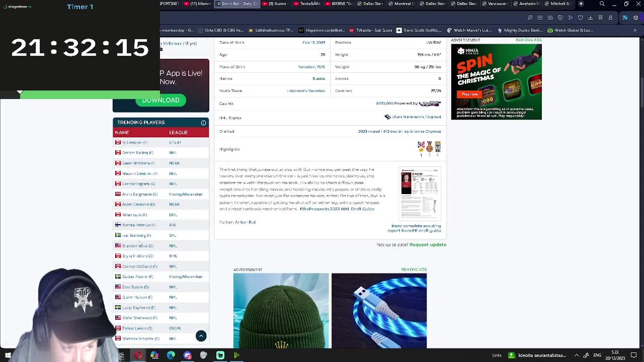Open Opera browser from the taskbar
The height and width of the screenshot is (362, 644).
click(138, 355)
